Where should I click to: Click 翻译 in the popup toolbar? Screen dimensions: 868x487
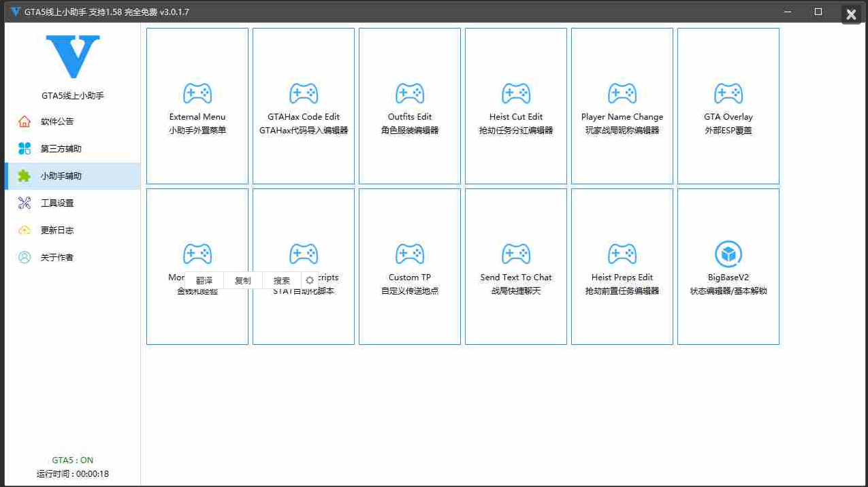tap(204, 280)
